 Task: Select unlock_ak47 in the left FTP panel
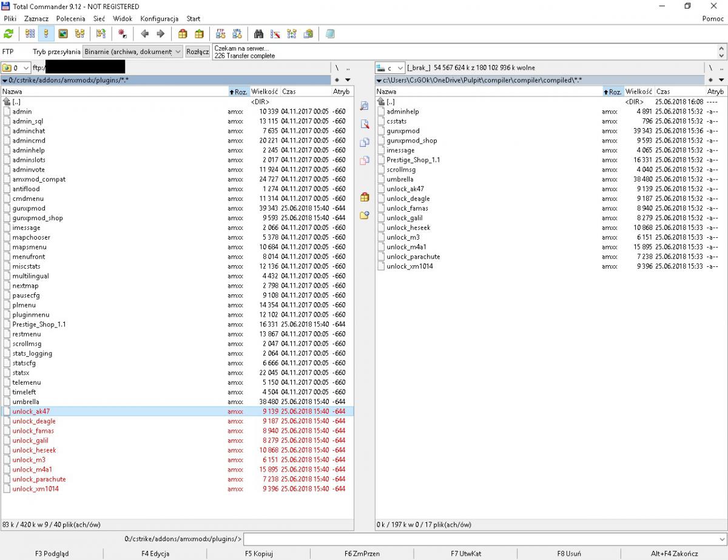click(x=177, y=411)
